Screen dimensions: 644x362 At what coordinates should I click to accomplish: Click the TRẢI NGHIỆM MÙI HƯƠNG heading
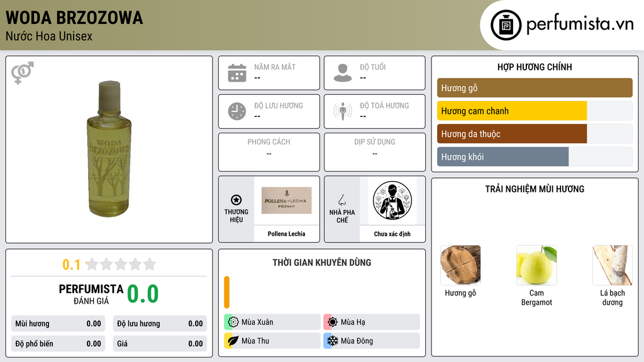pos(535,189)
